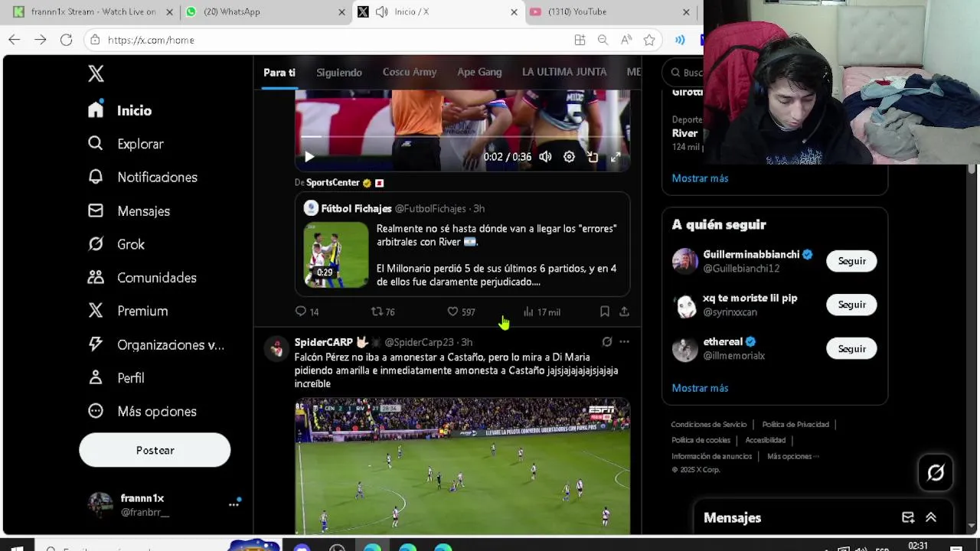The image size is (980, 551).
Task: Switch to the Coscu Army tab
Action: 410,72
